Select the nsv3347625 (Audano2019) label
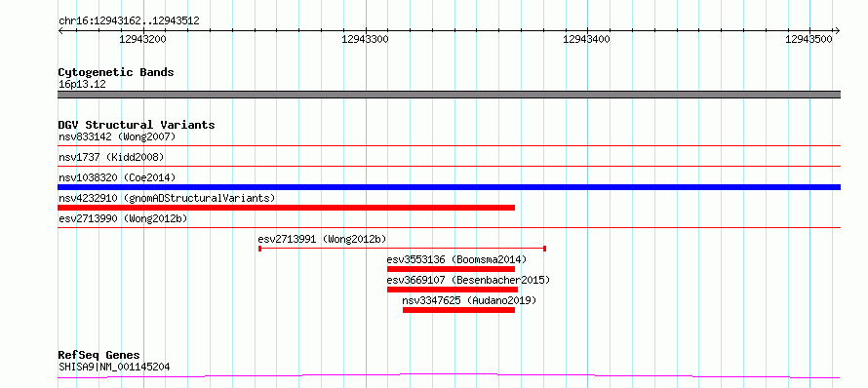Viewport: 868px width, 388px height. coord(469,300)
